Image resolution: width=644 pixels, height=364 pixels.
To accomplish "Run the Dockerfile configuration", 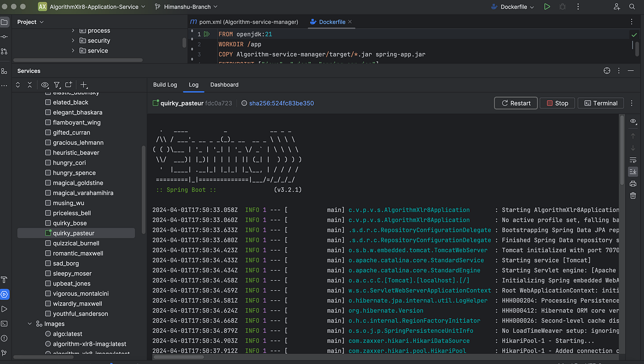I will pyautogui.click(x=547, y=7).
